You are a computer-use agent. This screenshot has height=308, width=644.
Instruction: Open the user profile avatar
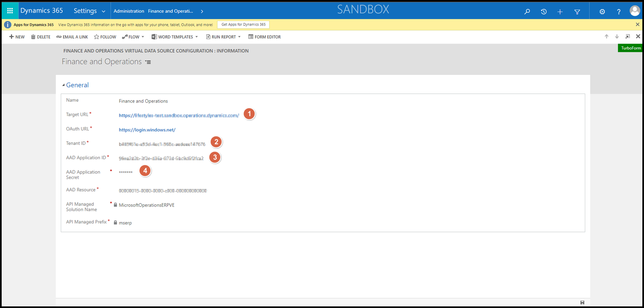pos(635,11)
